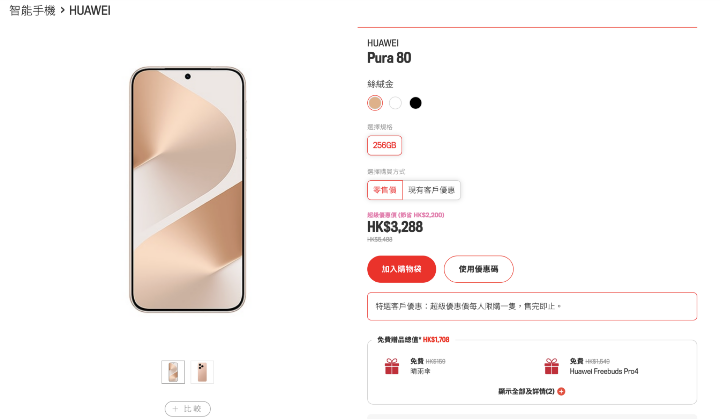The width and height of the screenshot is (720, 419).
Task: Select the 256GB storage option
Action: pyautogui.click(x=384, y=145)
